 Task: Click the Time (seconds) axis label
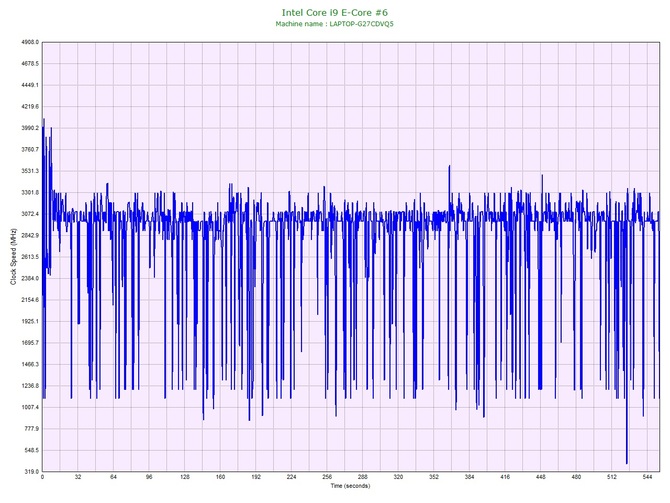tap(350, 485)
